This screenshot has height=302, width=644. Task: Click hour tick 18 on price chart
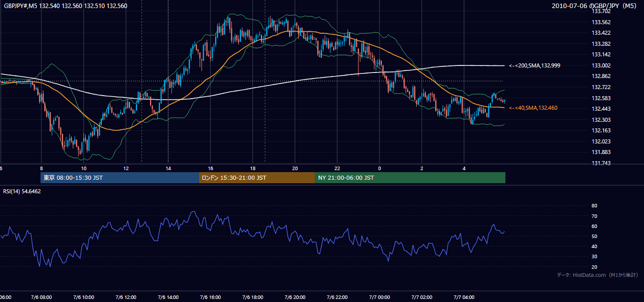[253, 169]
